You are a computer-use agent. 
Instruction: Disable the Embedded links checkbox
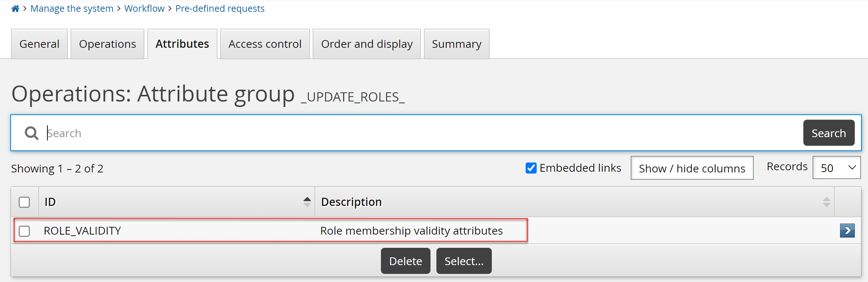coord(531,168)
